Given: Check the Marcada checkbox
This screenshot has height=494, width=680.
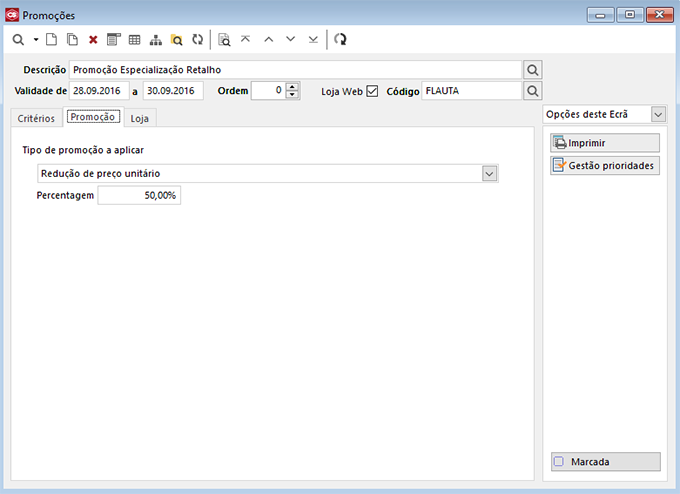Looking at the screenshot, I should click(x=559, y=462).
